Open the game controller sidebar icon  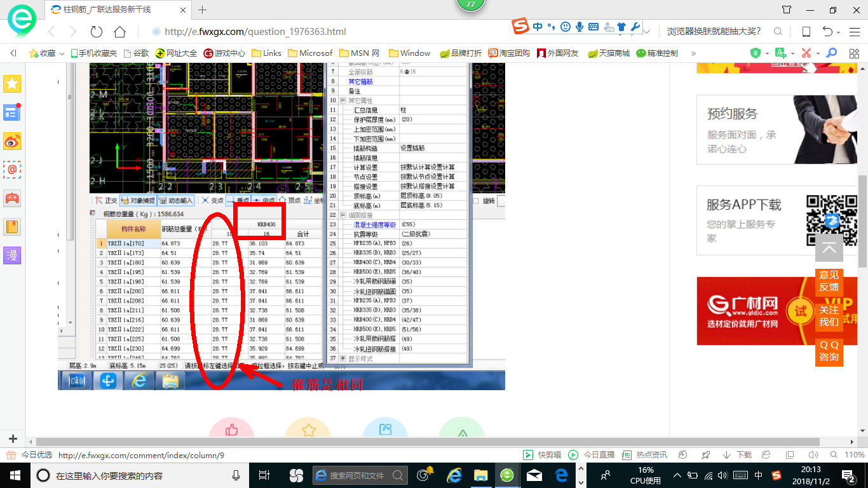click(x=13, y=198)
